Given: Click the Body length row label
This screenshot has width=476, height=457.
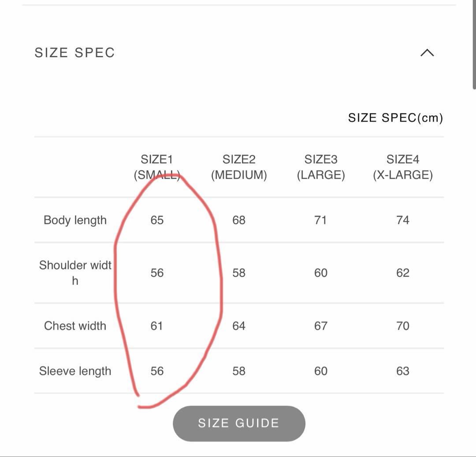Looking at the screenshot, I should tap(75, 220).
